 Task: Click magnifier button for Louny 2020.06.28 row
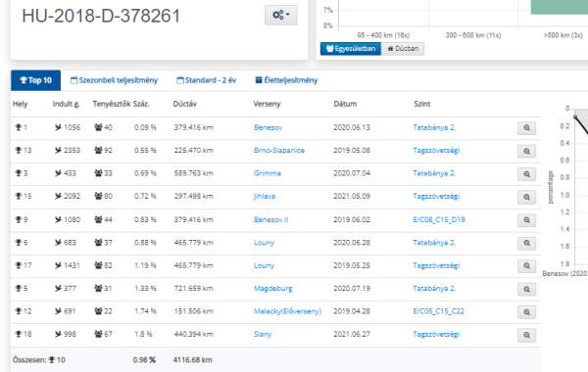pos(526,243)
